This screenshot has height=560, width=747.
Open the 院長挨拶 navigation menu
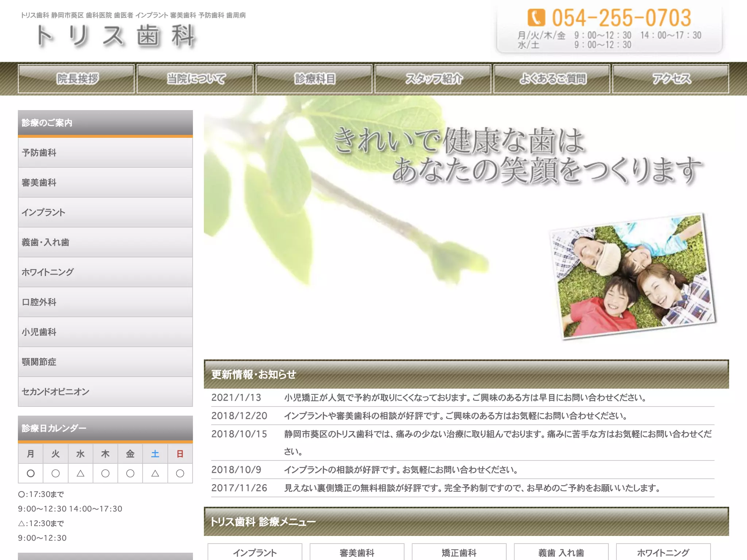76,79
